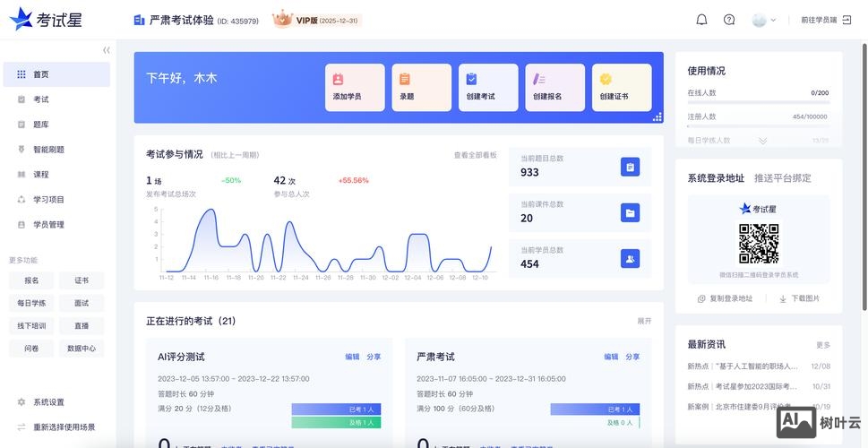Click 重新选择使用场景 switch icon

pos(21,427)
